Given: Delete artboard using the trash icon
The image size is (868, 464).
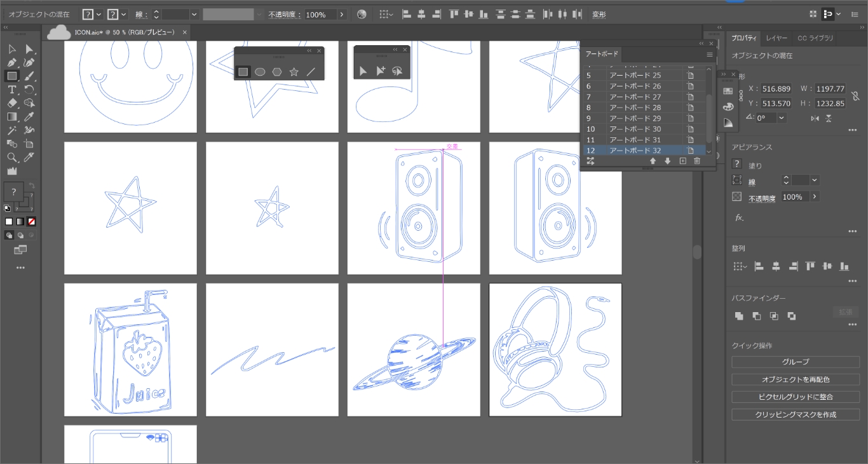Looking at the screenshot, I should 697,161.
